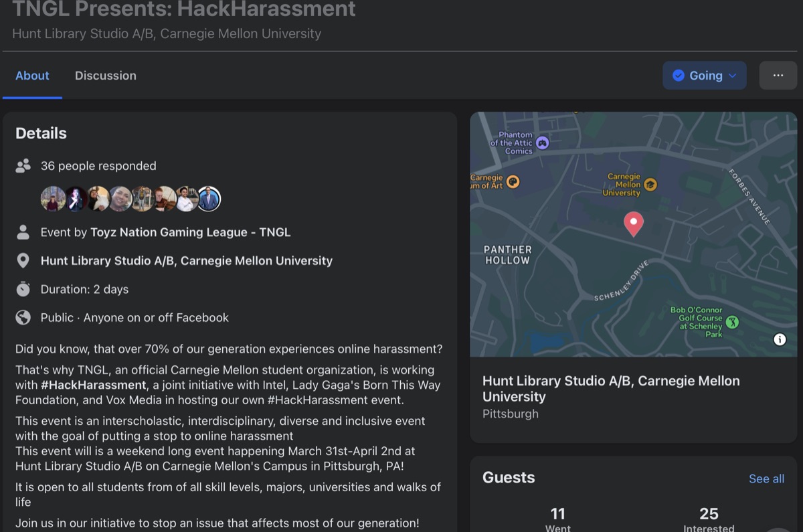Click the red location marker on map
The image size is (803, 532).
tap(634, 224)
